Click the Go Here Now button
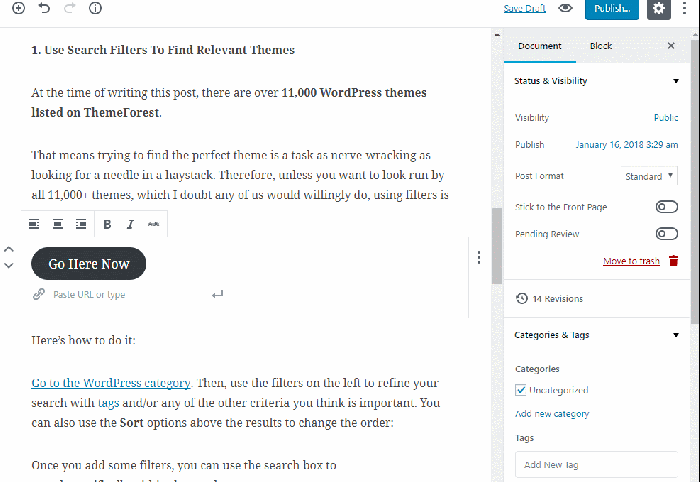The height and width of the screenshot is (482, 700). coord(88,264)
